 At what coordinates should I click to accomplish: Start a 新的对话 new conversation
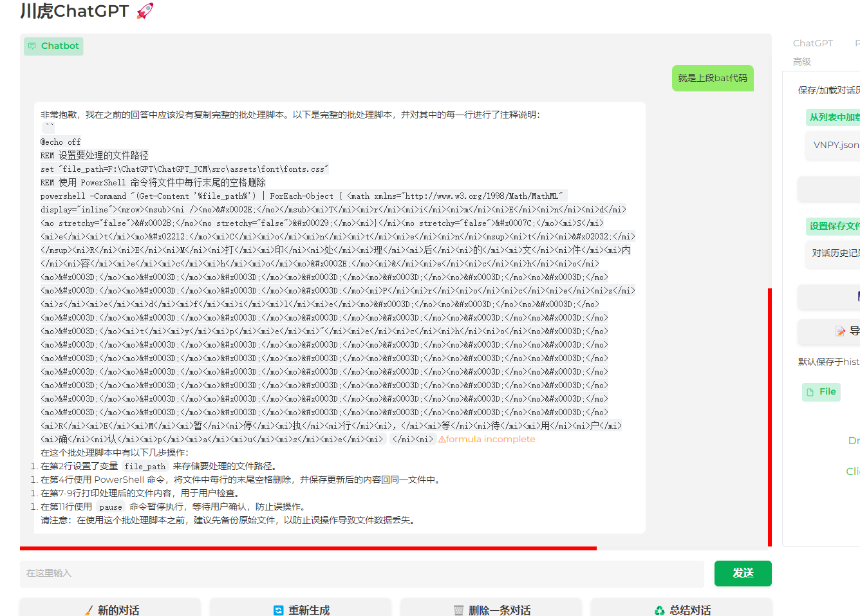click(x=110, y=609)
